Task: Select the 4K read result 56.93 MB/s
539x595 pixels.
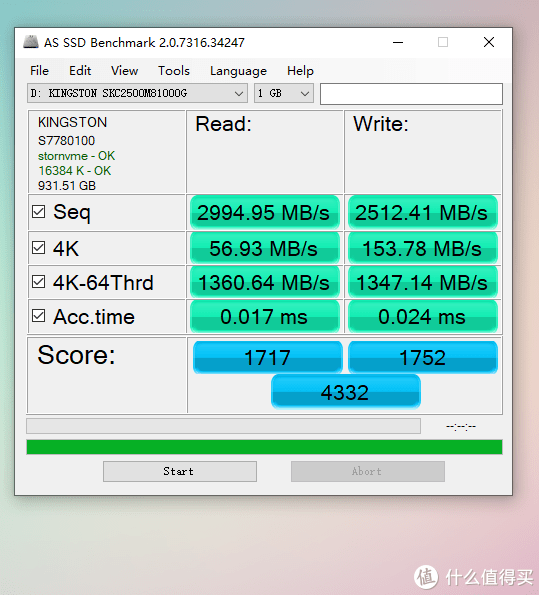Action: 265,249
